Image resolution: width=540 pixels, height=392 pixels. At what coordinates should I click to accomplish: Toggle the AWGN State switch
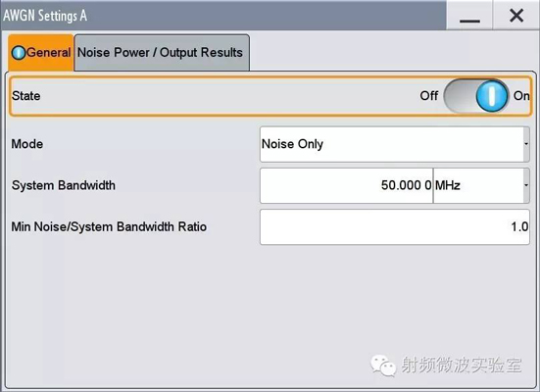pos(476,96)
